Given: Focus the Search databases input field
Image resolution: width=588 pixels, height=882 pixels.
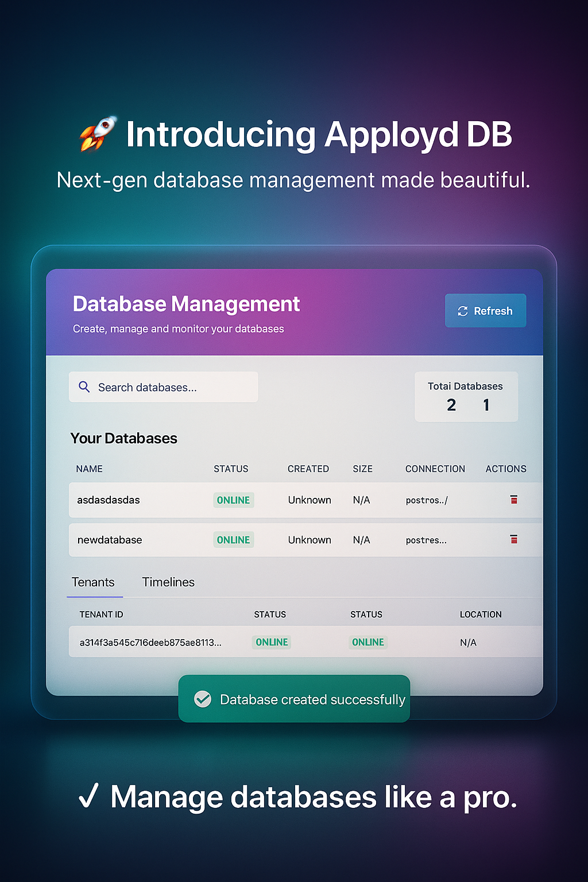Looking at the screenshot, I should [x=172, y=388].
